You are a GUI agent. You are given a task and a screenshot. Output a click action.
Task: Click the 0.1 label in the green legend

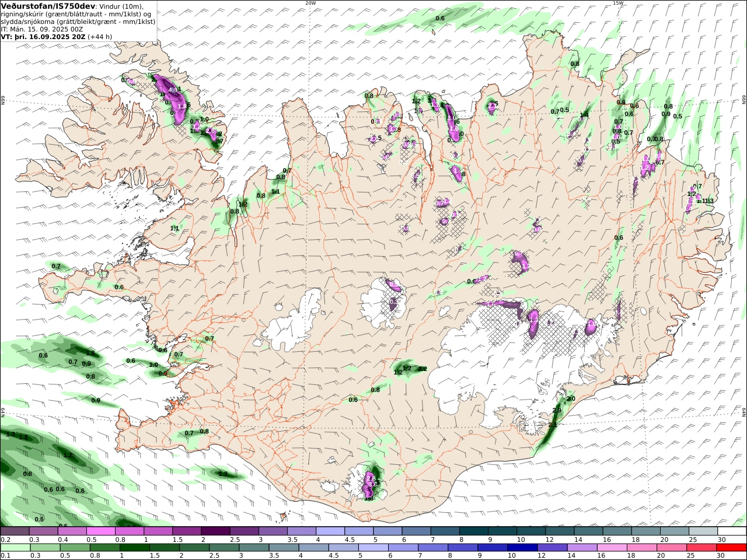(5, 556)
